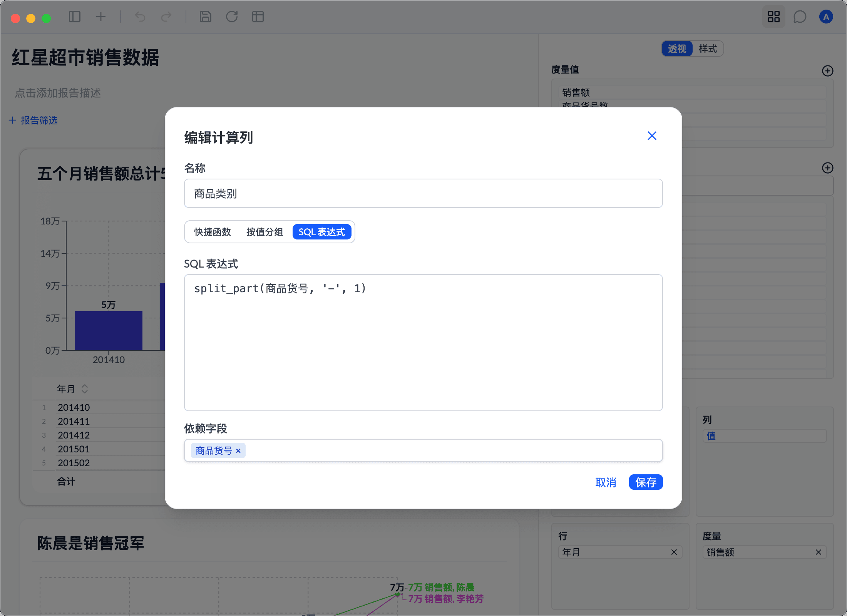The width and height of the screenshot is (847, 616).
Task: Click the 陈晨是销售冠军 chart title
Action: click(90, 543)
